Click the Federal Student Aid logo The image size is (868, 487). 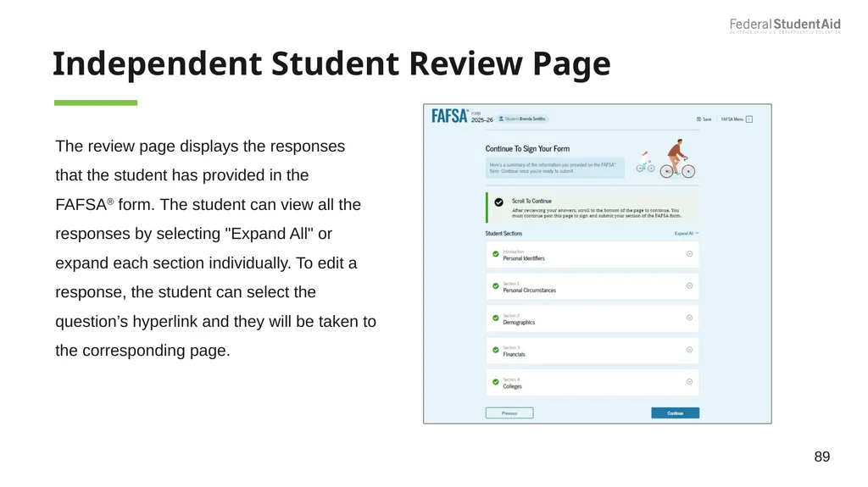tap(785, 25)
